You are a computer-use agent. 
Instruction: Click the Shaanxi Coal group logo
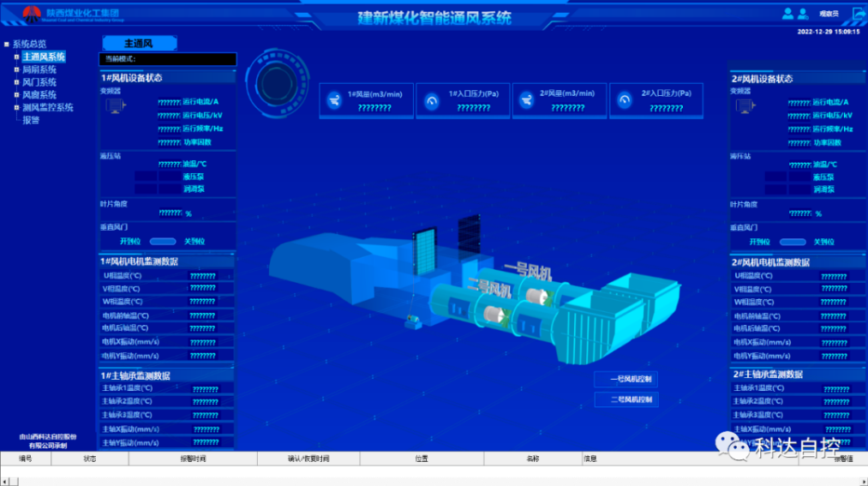tap(32, 13)
